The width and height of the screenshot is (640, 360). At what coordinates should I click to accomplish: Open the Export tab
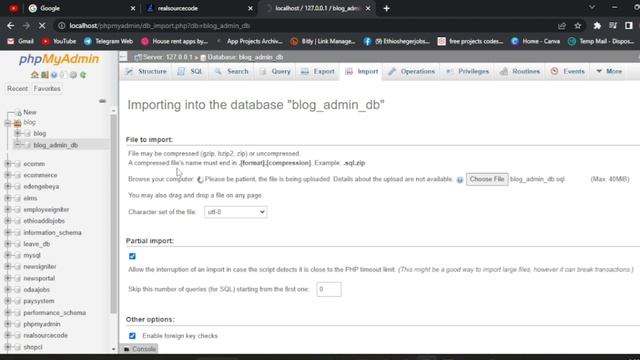point(318,71)
